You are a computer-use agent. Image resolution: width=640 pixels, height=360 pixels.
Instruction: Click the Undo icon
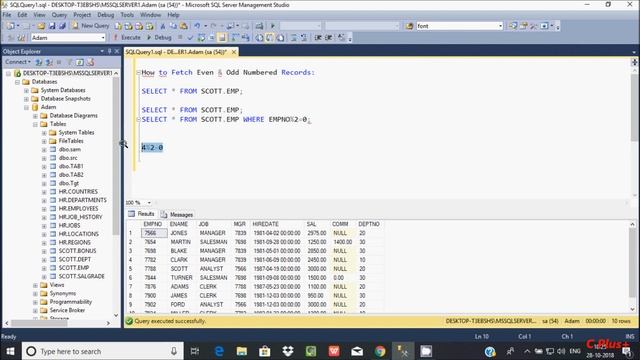(197, 26)
